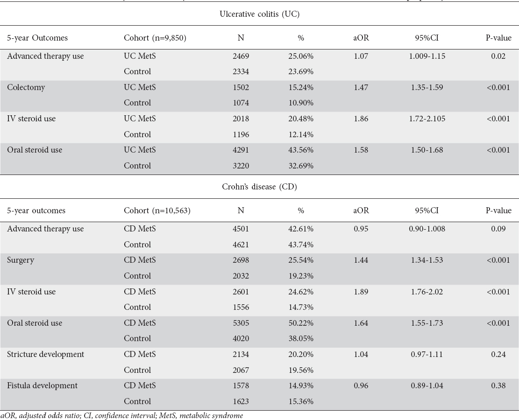This screenshot has width=519, height=420.
Task: Select the Stricture development row label
Action: tap(45, 354)
